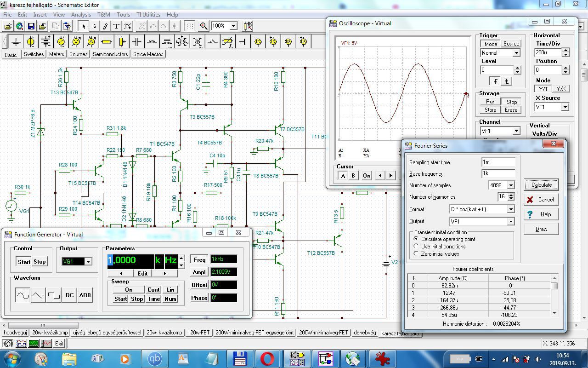The width and height of the screenshot is (588, 368).
Task: Select the ground symbol component
Action: point(16,42)
